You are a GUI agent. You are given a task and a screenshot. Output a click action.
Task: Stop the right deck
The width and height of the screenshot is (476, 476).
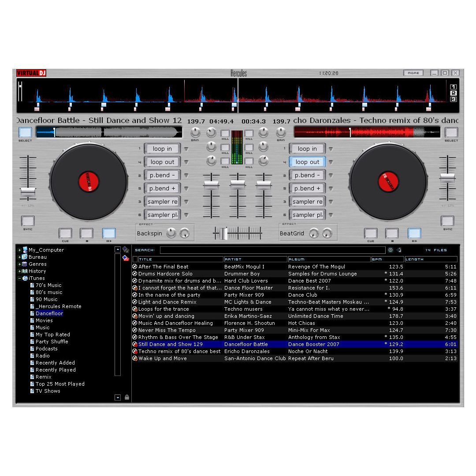click(392, 233)
